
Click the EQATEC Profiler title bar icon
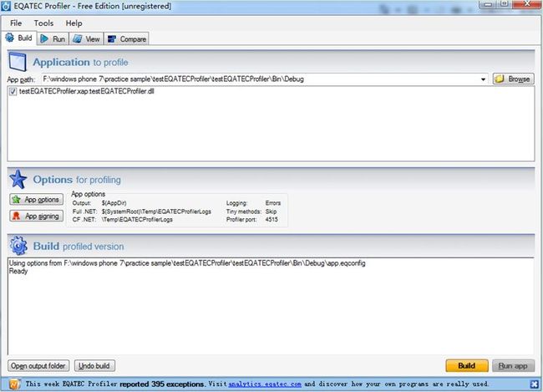pos(6,6)
